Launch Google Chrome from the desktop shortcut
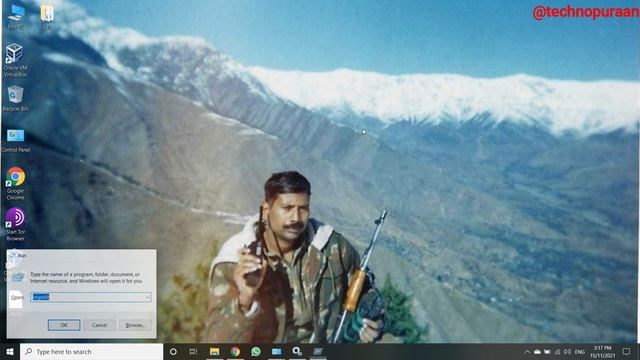This screenshot has width=640, height=360. click(16, 183)
